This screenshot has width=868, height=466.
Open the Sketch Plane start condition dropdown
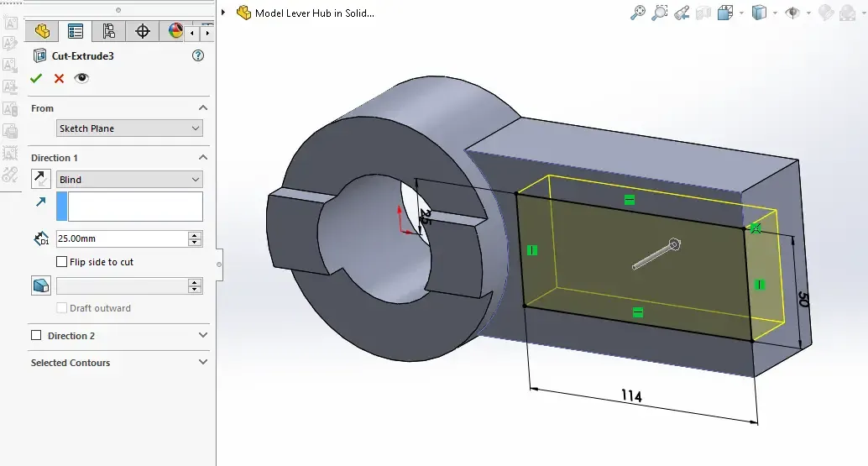click(x=129, y=128)
